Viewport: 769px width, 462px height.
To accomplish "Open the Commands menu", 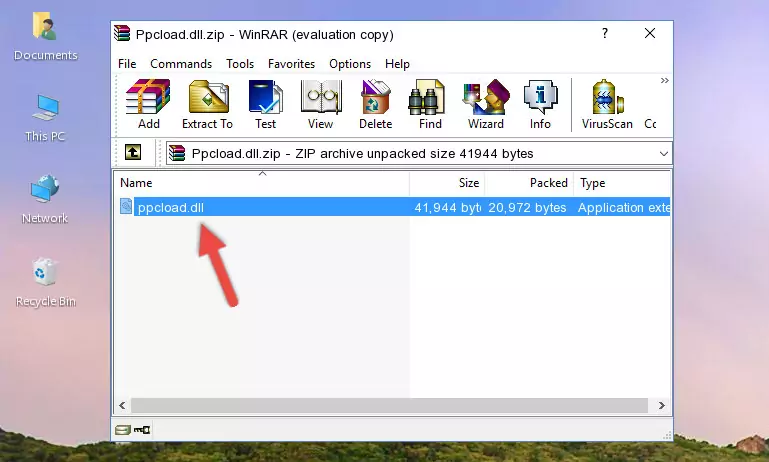I will 181,64.
